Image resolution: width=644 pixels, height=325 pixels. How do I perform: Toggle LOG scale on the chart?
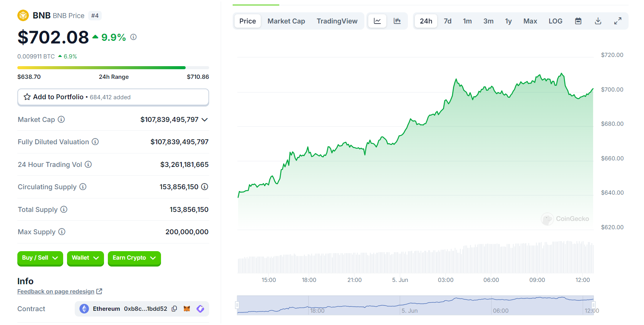point(555,21)
